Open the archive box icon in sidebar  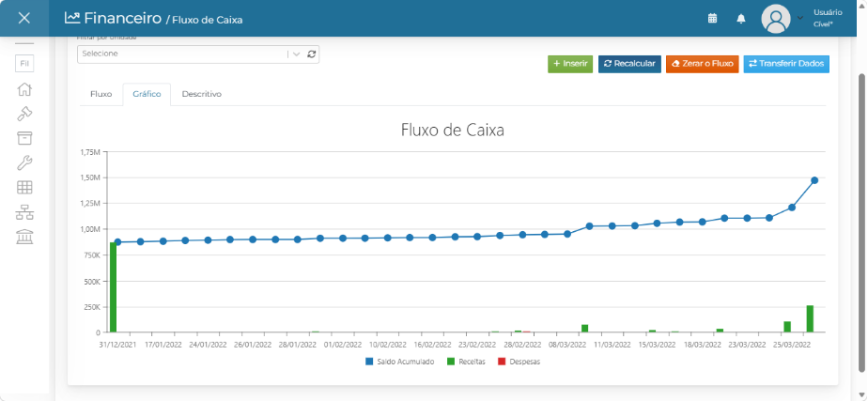tap(24, 138)
